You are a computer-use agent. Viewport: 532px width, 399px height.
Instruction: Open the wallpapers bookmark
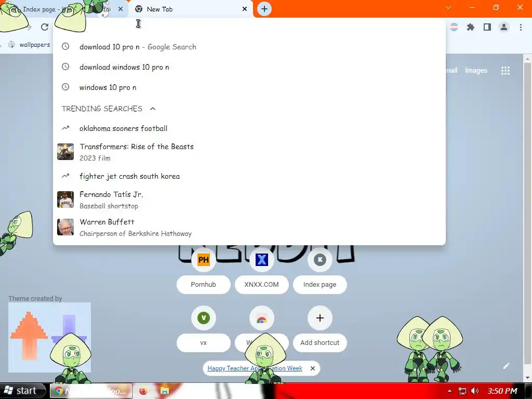29,45
